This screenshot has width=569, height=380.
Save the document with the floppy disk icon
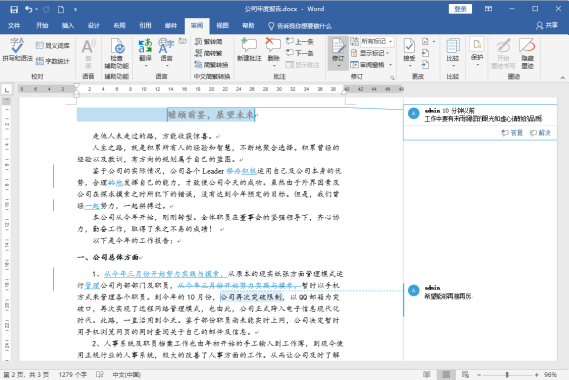coord(14,9)
